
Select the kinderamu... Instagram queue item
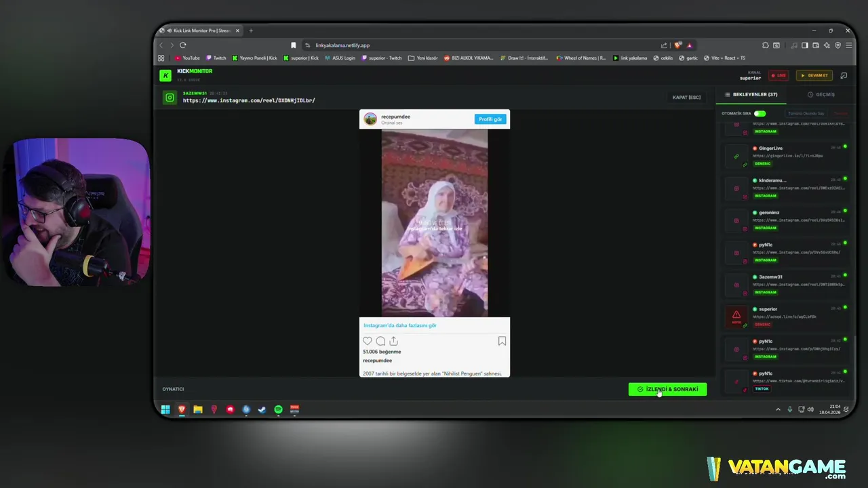[787, 188]
